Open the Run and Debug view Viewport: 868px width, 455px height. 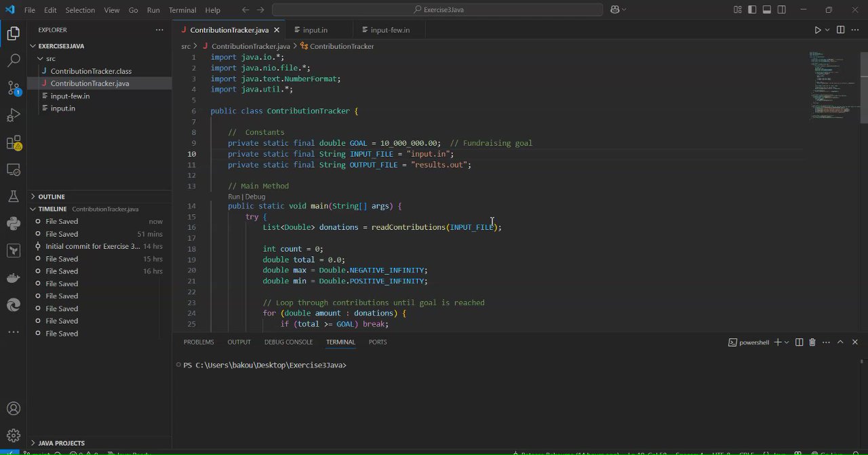14,115
